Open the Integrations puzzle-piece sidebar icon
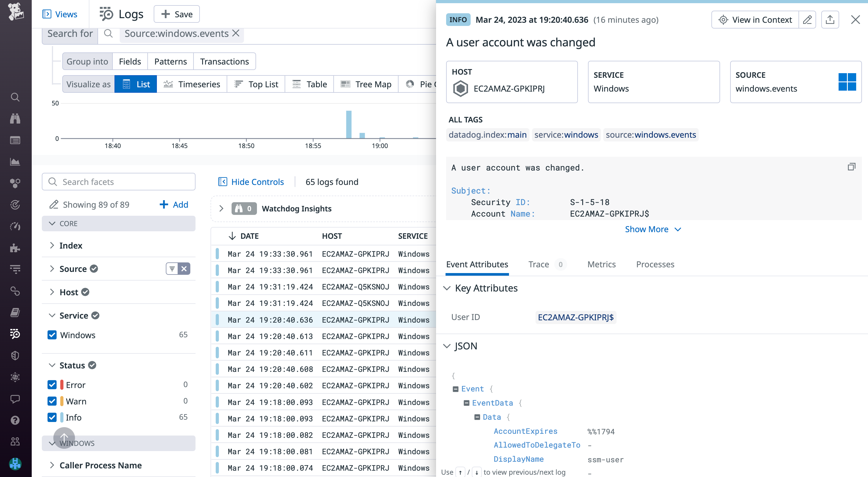The width and height of the screenshot is (868, 477). pos(15,248)
